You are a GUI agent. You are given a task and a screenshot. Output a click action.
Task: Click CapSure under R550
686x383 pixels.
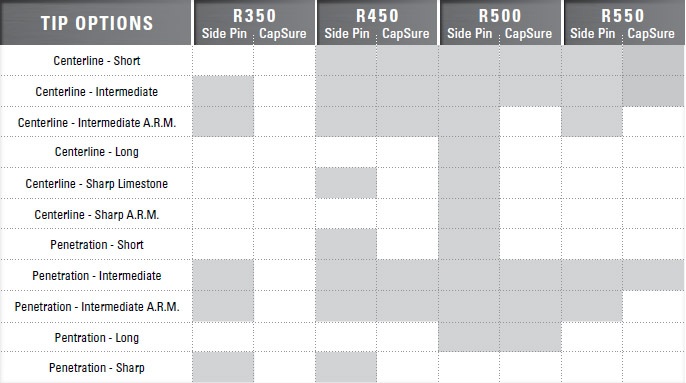(651, 33)
